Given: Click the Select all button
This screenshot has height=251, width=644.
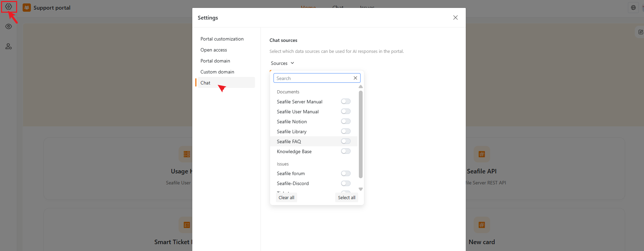Looking at the screenshot, I should 347,197.
